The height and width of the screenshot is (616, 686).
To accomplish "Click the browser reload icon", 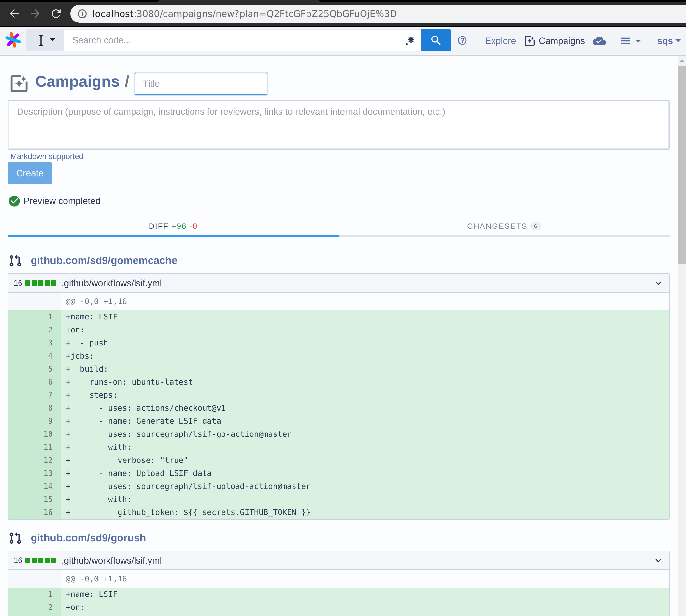I will coord(56,14).
